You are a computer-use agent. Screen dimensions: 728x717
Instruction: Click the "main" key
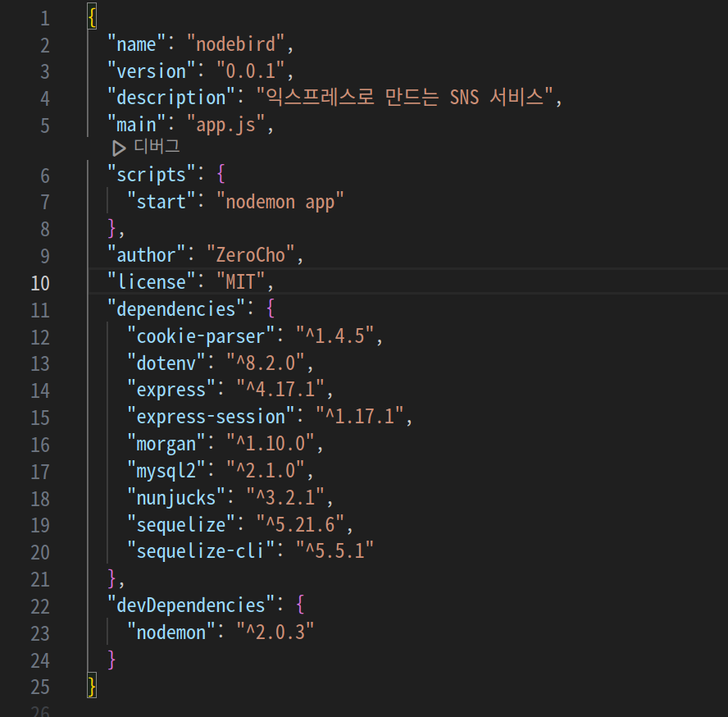tap(136, 125)
